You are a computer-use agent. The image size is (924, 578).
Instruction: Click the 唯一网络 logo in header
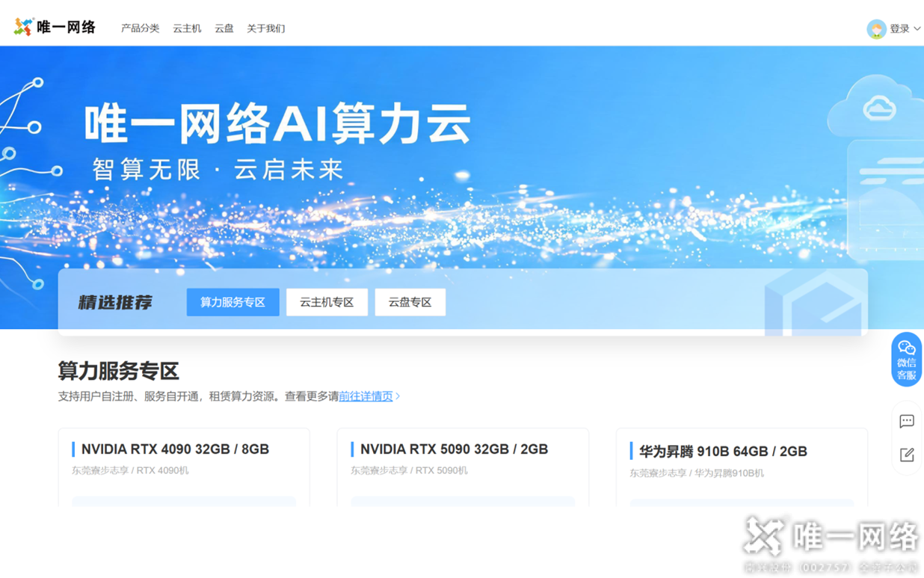[55, 28]
